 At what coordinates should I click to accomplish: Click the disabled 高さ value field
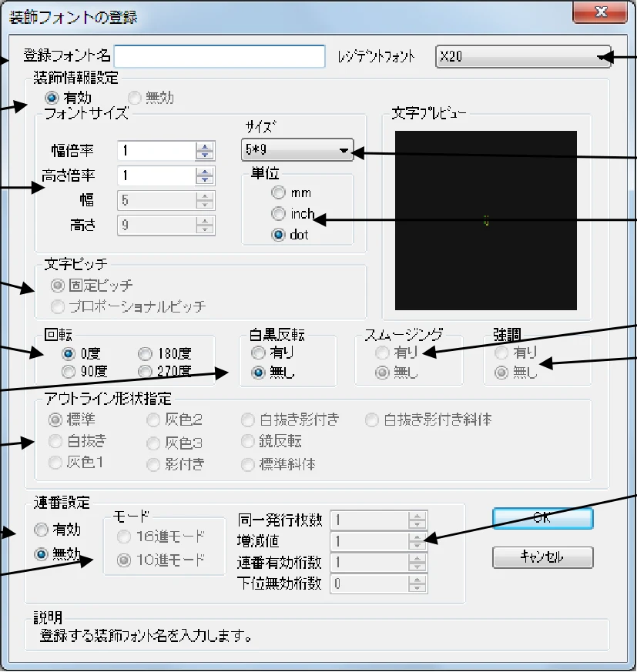pyautogui.click(x=156, y=225)
